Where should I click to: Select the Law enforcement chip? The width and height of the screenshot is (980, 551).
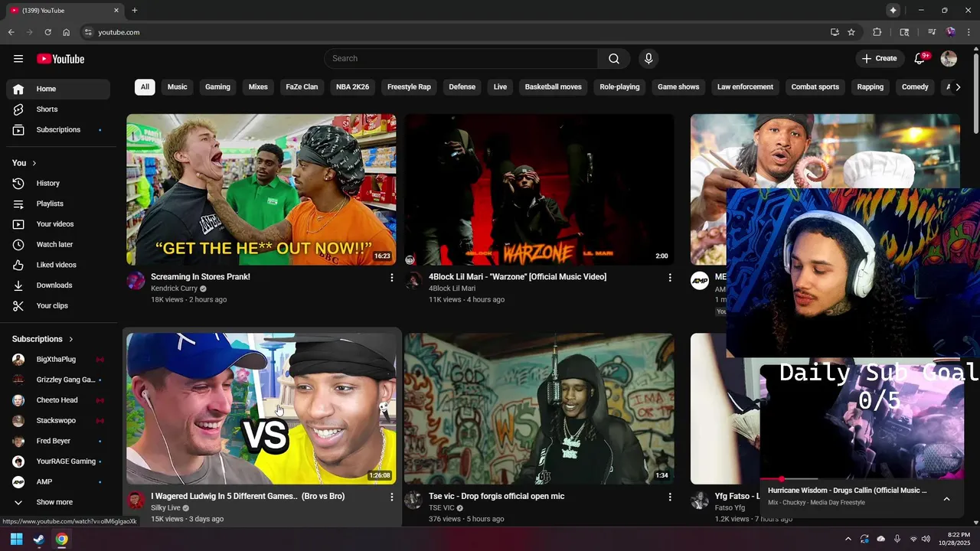(745, 87)
